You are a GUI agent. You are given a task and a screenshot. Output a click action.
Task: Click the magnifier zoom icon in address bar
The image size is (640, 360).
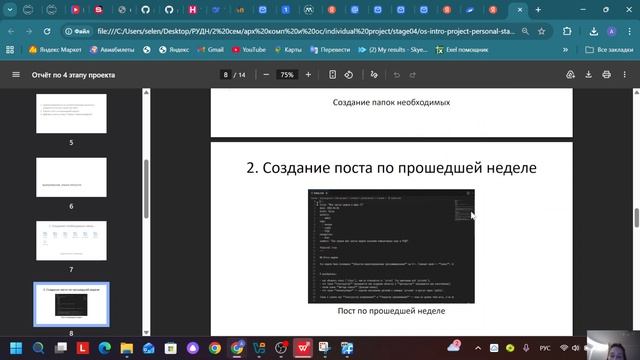pos(525,31)
